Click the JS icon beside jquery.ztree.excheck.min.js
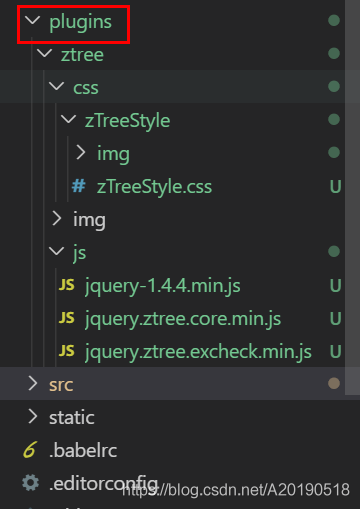Viewport: 360px width, 509px height. click(67, 351)
